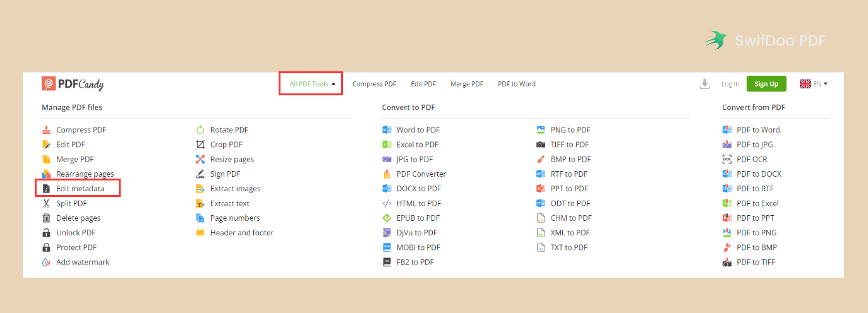Open the EN language dropdown

[814, 84]
